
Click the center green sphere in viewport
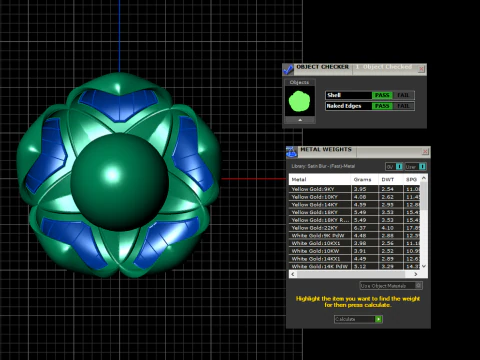pyautogui.click(x=119, y=182)
